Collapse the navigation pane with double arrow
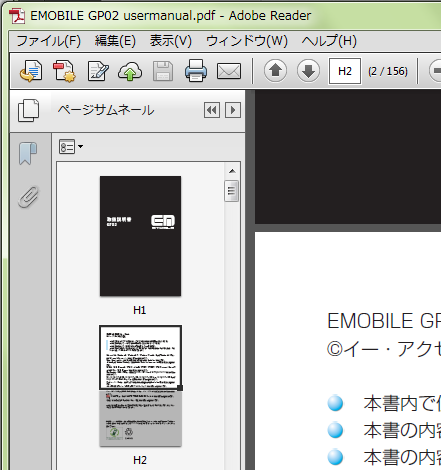The height and width of the screenshot is (470, 441). click(212, 110)
